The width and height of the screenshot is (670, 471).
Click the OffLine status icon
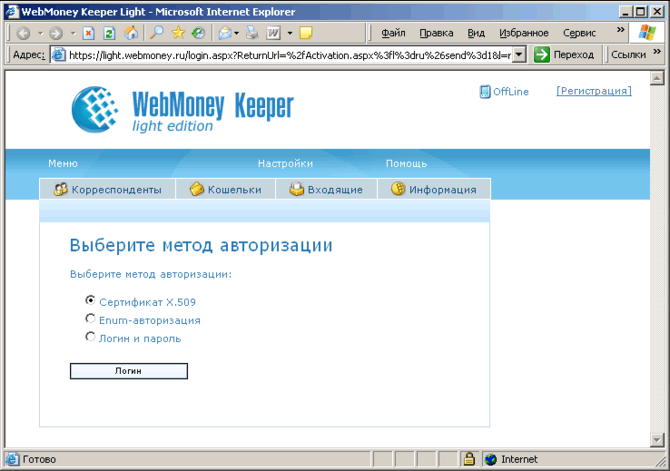click(485, 91)
